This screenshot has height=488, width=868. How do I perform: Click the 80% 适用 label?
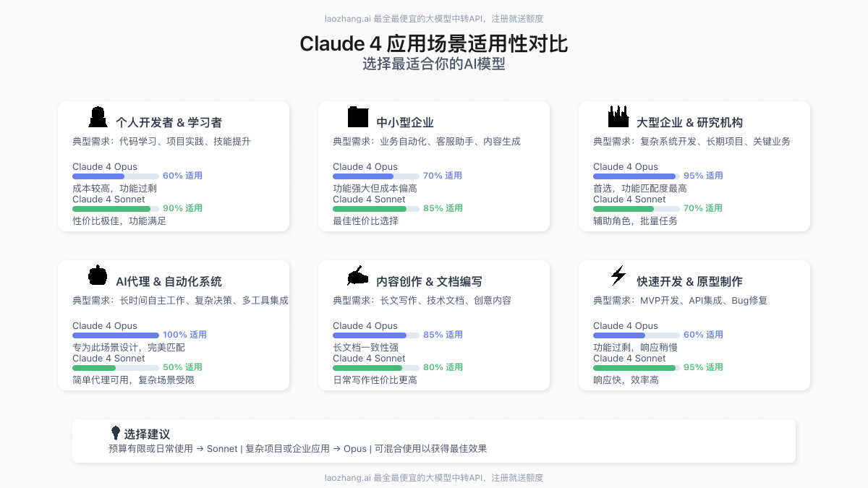tap(443, 367)
